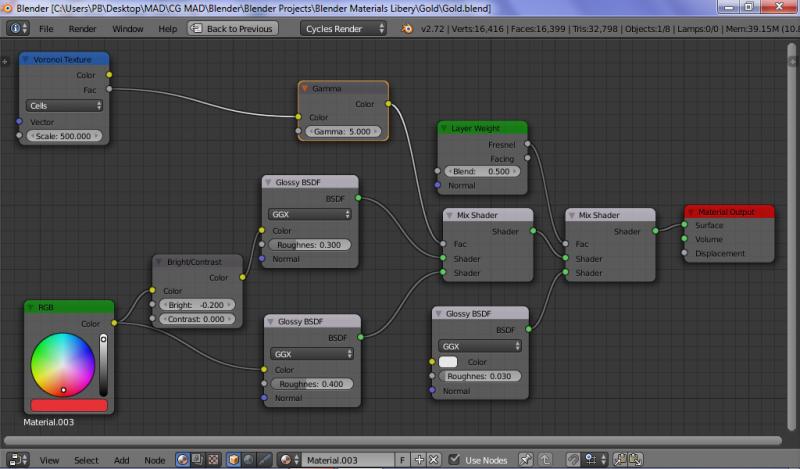This screenshot has width=800, height=469.
Task: Toggle the Use Nodes checkbox
Action: coord(455,460)
